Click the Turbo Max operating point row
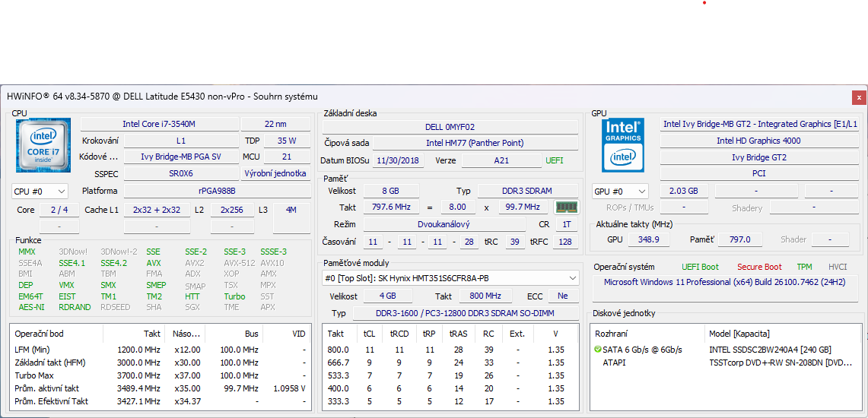868x418 pixels. coord(160,375)
